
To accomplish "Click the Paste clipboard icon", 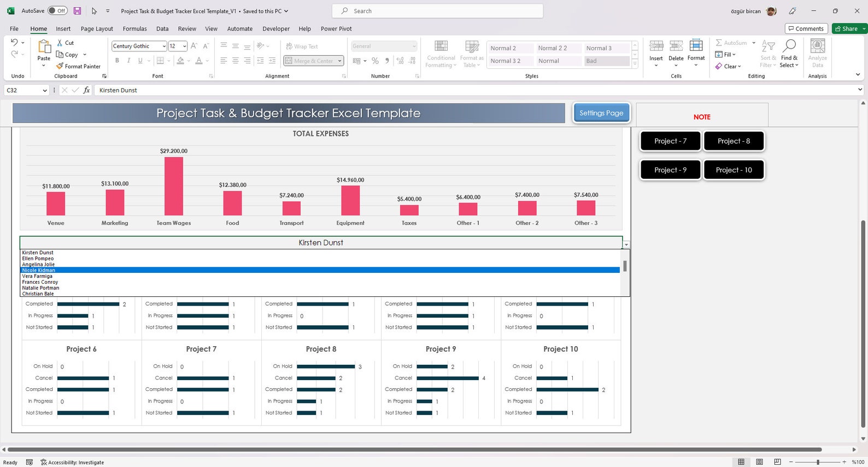I will (44, 47).
